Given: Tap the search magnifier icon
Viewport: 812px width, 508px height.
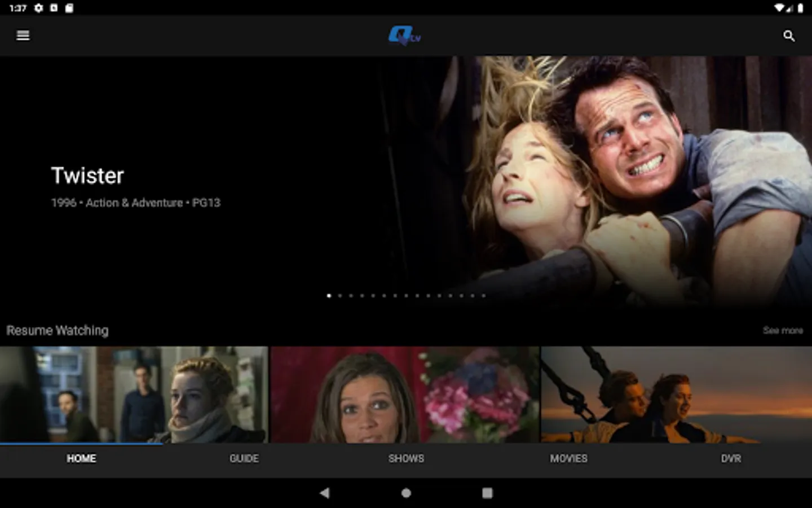Looking at the screenshot, I should point(789,36).
